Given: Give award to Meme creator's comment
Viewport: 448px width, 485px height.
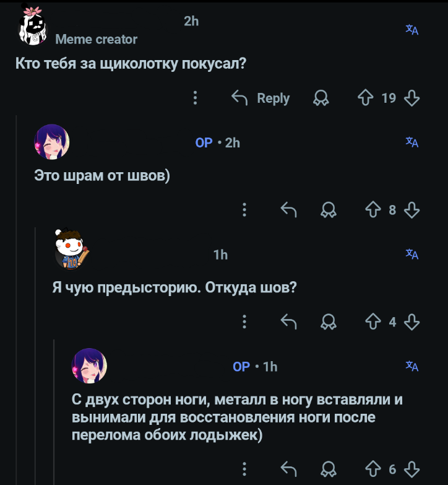Looking at the screenshot, I should [x=321, y=98].
